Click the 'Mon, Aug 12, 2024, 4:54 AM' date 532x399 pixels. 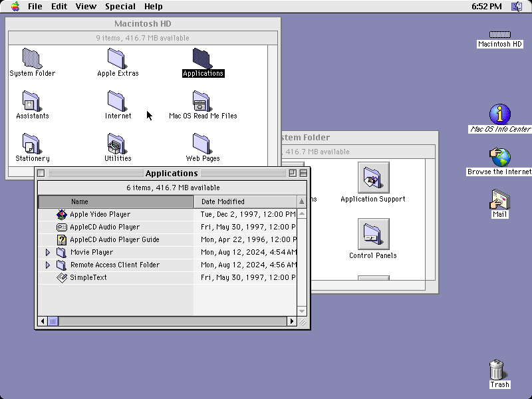[248, 253]
